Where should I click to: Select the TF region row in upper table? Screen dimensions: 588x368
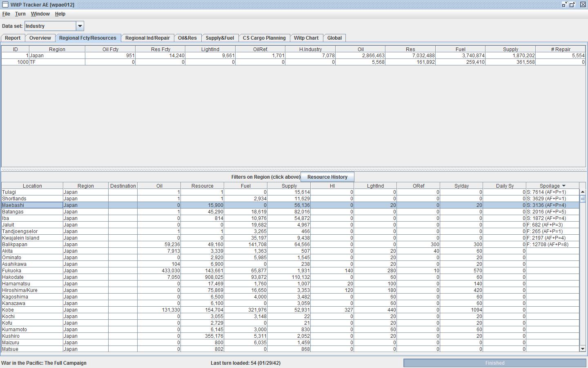point(293,62)
